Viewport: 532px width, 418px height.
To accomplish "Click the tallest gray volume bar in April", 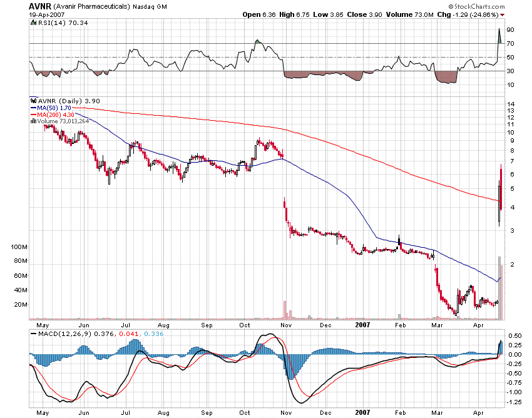I will [499, 288].
